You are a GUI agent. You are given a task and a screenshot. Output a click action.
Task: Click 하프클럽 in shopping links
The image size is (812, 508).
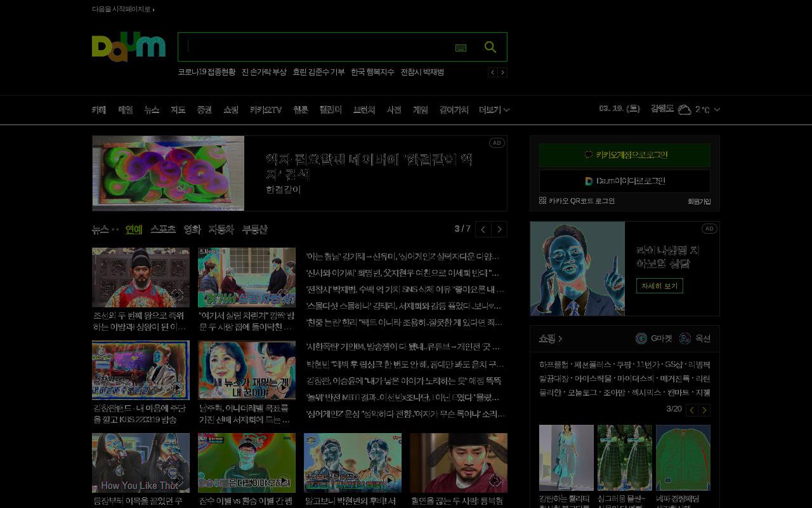[x=553, y=365]
